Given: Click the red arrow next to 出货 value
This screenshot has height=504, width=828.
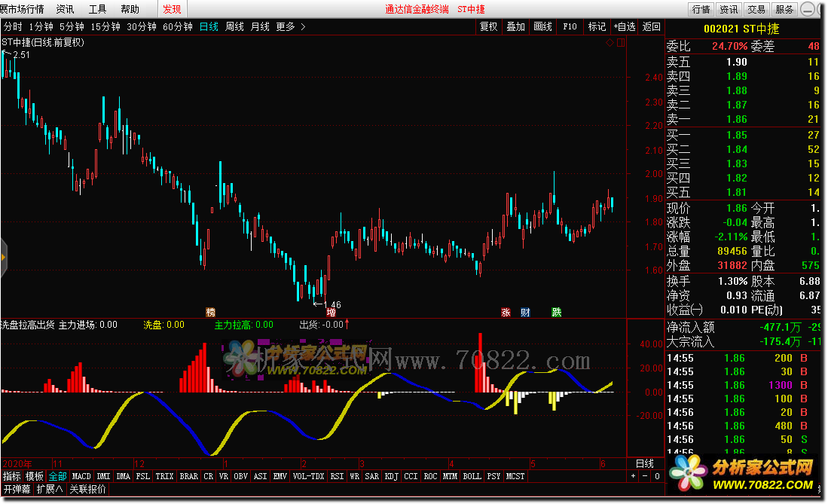Looking at the screenshot, I should pyautogui.click(x=347, y=324).
